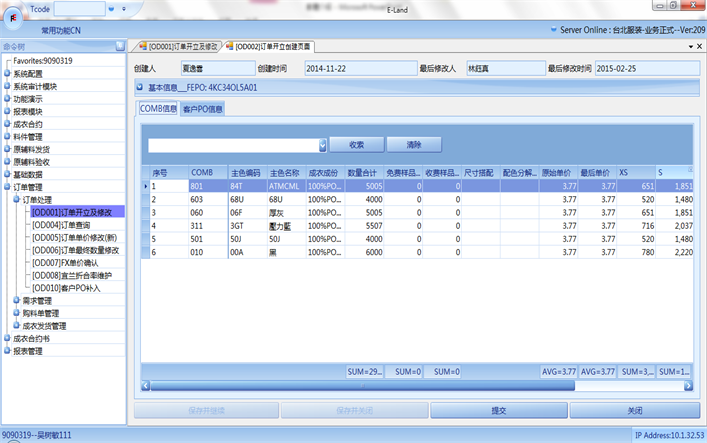The width and height of the screenshot is (707, 443).
Task: Switch to the 客户PO信息 tab
Action: point(202,108)
